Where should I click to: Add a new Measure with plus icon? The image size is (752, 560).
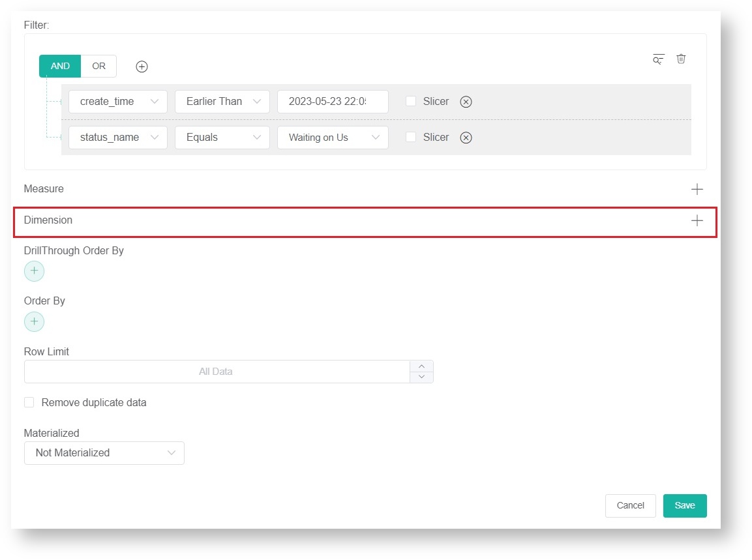point(697,189)
